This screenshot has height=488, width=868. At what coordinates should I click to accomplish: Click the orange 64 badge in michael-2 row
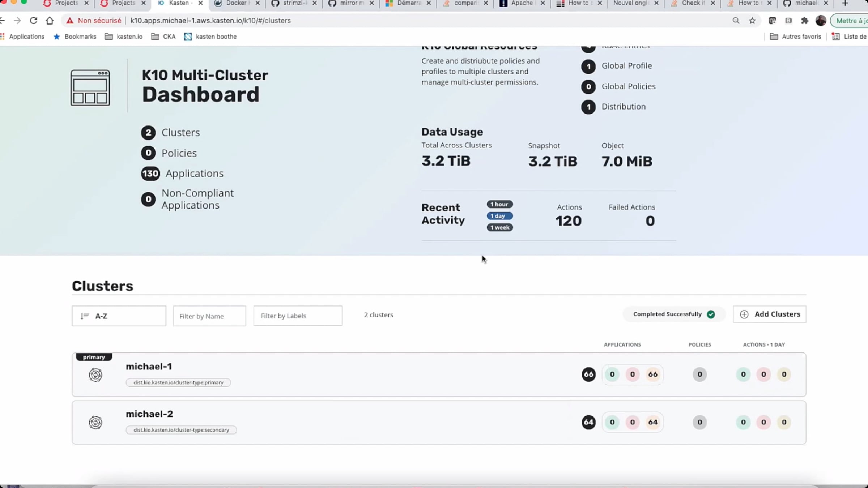653,422
